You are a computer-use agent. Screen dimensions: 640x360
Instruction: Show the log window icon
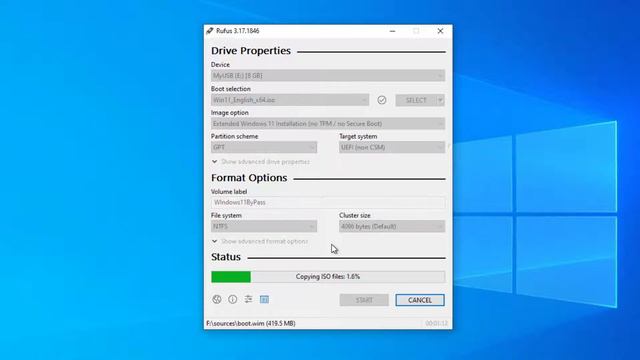(x=264, y=299)
